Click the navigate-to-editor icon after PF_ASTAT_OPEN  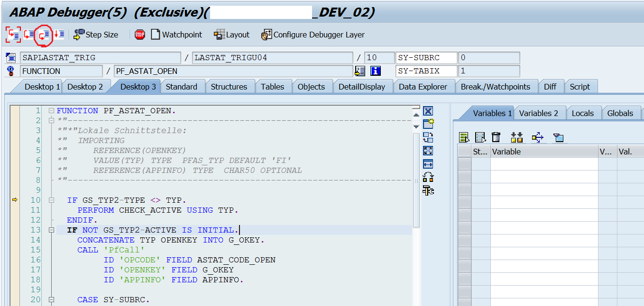pyautogui.click(x=360, y=71)
